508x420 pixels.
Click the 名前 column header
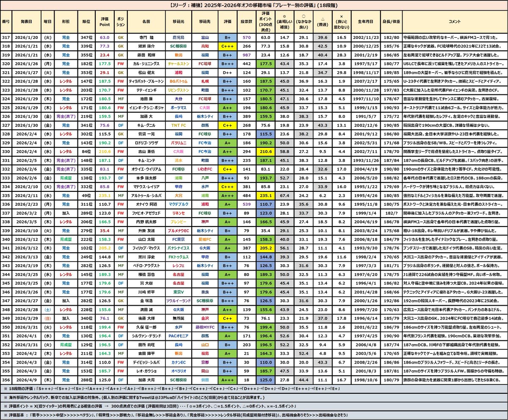click(x=146, y=22)
